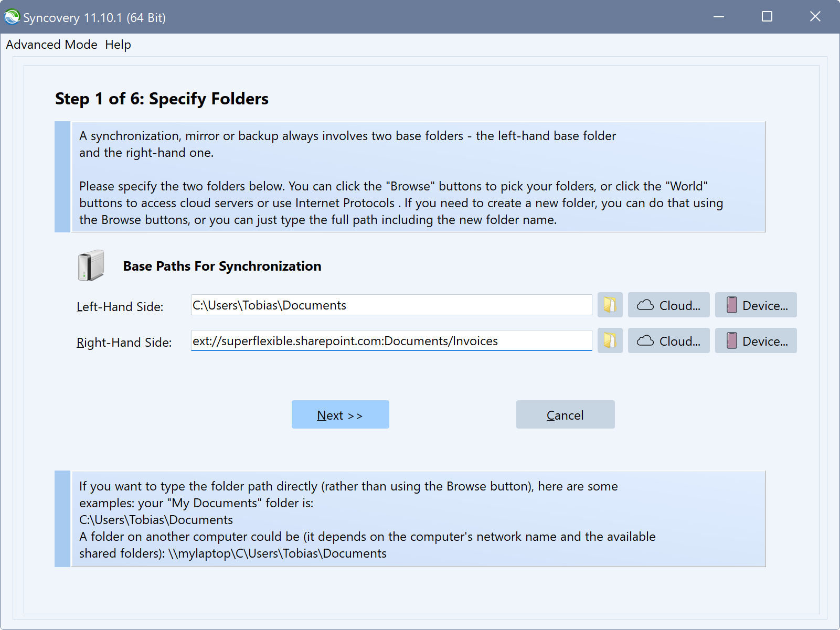This screenshot has height=630, width=840.
Task: Browse folders for the Left-Hand Side path
Action: coord(609,305)
